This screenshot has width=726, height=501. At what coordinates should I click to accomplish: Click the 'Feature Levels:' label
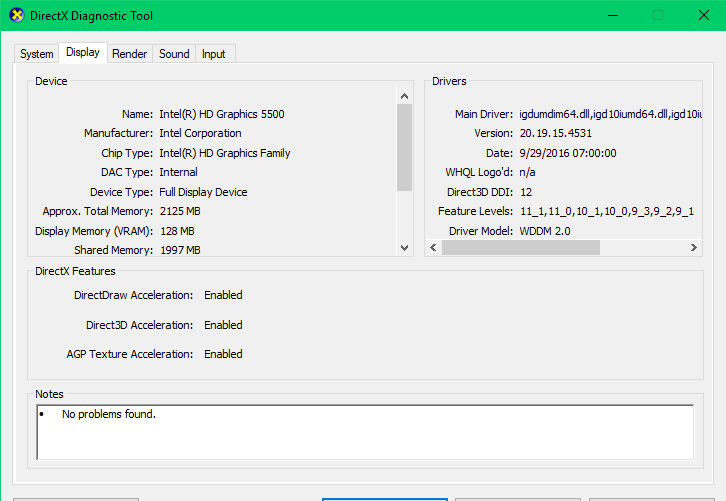(x=476, y=211)
